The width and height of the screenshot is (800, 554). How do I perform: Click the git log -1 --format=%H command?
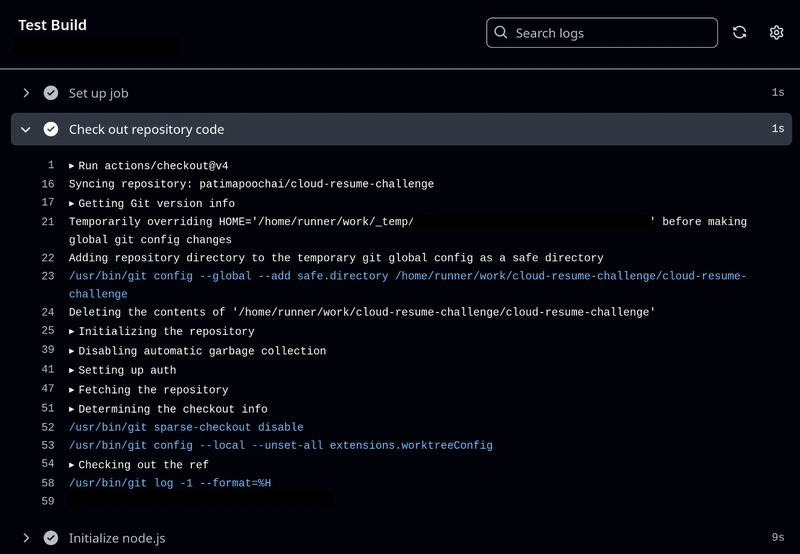(170, 483)
